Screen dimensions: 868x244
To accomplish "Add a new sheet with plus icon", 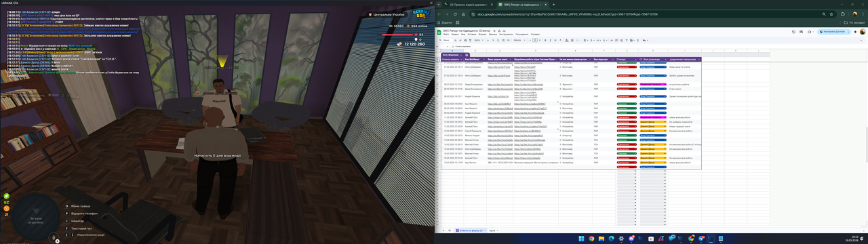I will pos(443,230).
